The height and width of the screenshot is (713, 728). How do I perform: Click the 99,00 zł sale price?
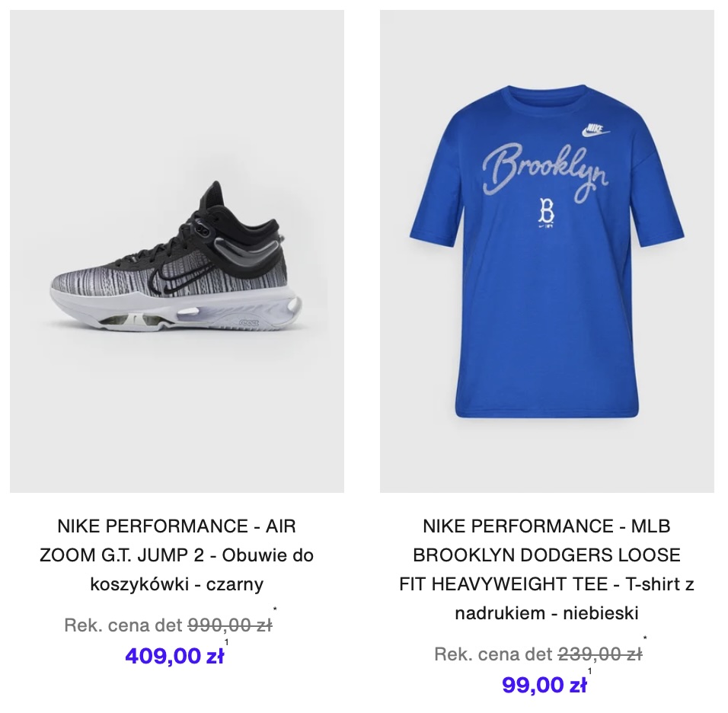(x=544, y=685)
